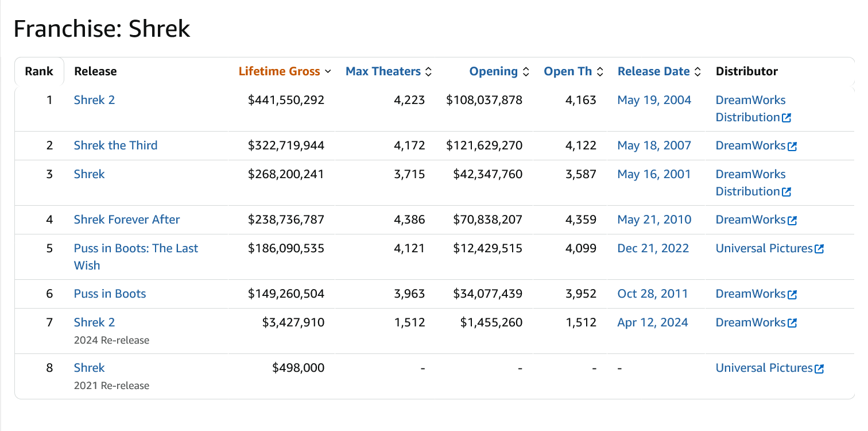
Task: Sort by Release Date column header
Action: (659, 71)
